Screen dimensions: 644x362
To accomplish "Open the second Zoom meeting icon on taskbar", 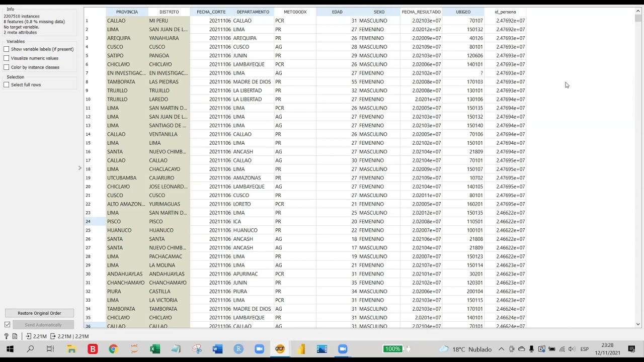I will click(343, 349).
